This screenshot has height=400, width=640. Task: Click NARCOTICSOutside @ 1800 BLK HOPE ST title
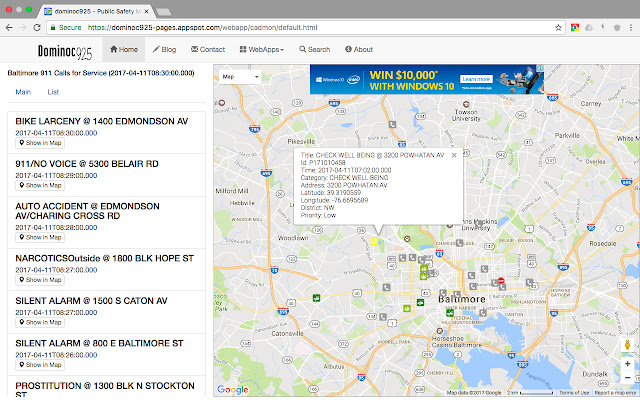104,258
